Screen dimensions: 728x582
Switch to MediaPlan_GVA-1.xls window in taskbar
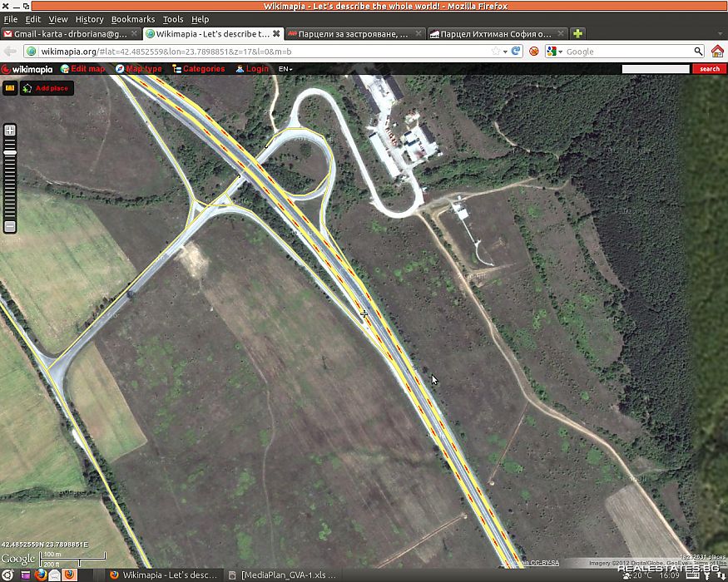point(283,575)
